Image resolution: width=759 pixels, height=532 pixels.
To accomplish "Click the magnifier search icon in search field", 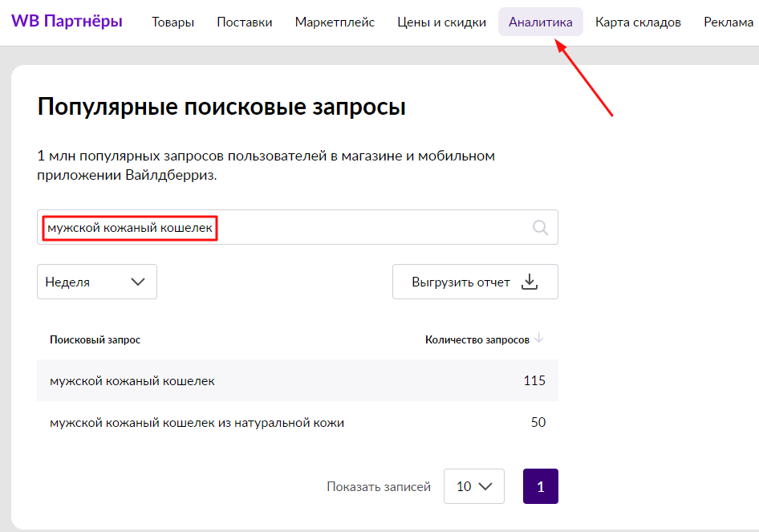I will (x=541, y=228).
